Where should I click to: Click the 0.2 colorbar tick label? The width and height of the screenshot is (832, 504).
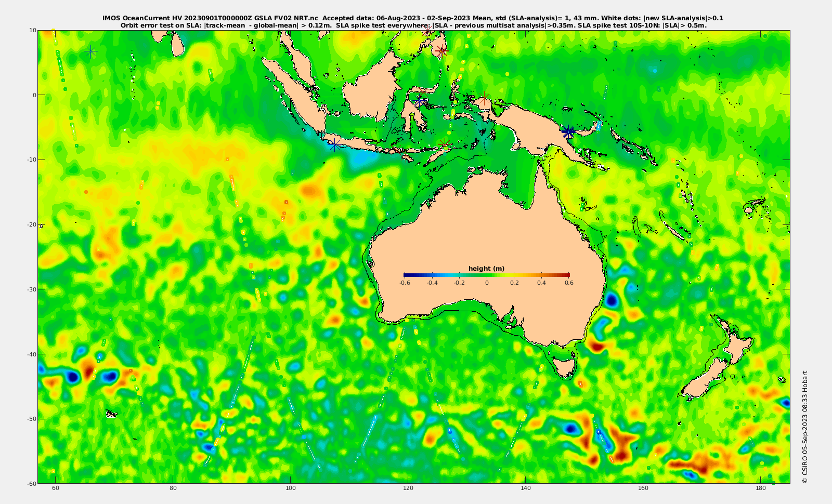pyautogui.click(x=514, y=283)
